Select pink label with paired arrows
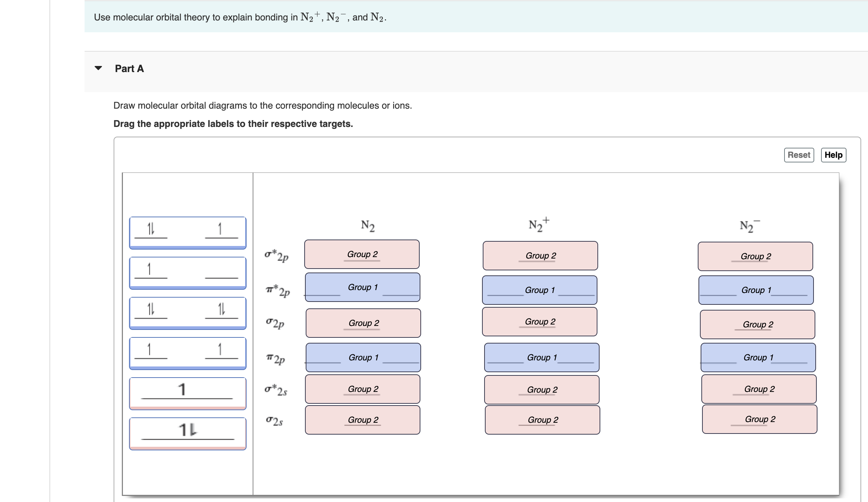This screenshot has height=502, width=868. [x=187, y=433]
